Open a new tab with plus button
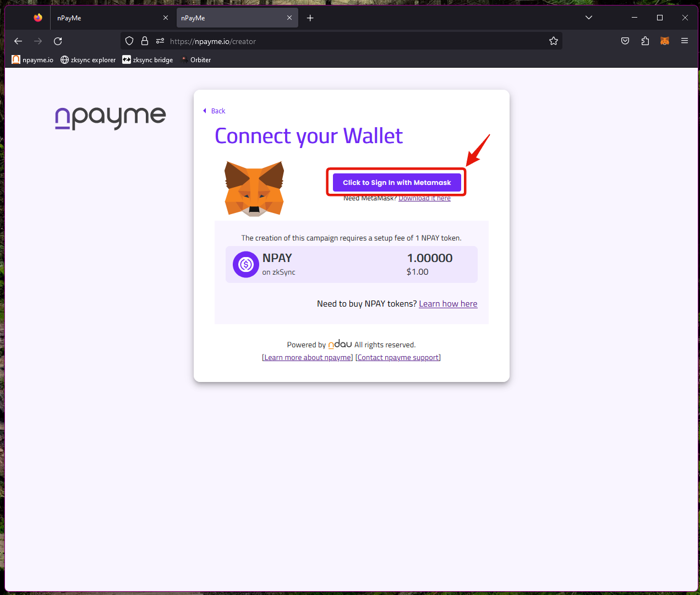The image size is (700, 595). tap(310, 18)
